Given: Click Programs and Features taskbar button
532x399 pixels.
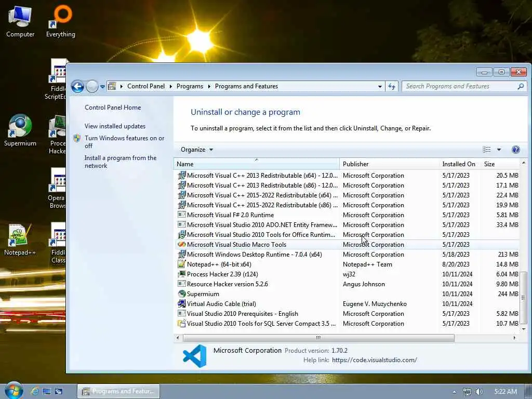Looking at the screenshot, I should [118, 391].
